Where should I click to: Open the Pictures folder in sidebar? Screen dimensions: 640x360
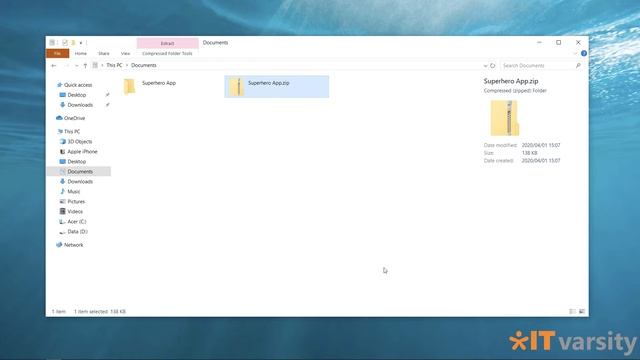pos(76,202)
